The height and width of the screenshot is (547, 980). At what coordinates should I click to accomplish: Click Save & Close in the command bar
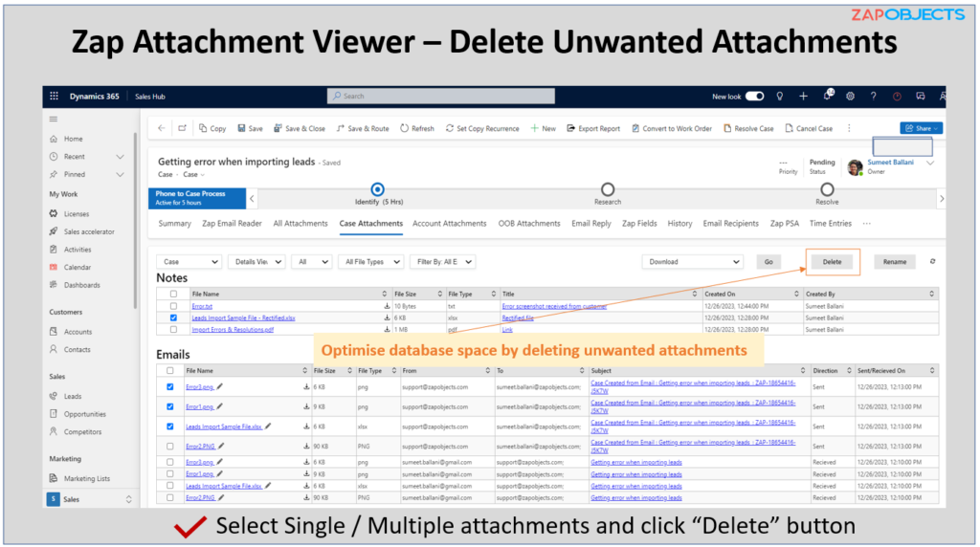pyautogui.click(x=300, y=129)
